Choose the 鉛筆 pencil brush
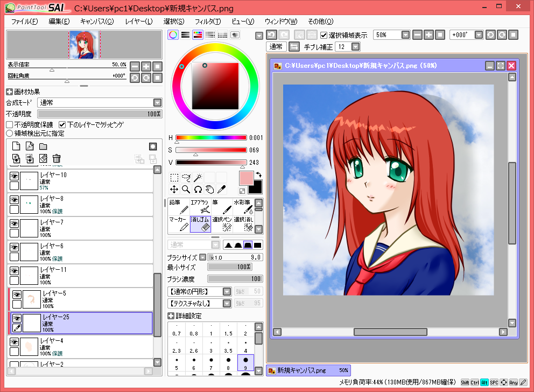This screenshot has height=392, width=534. coord(179,207)
